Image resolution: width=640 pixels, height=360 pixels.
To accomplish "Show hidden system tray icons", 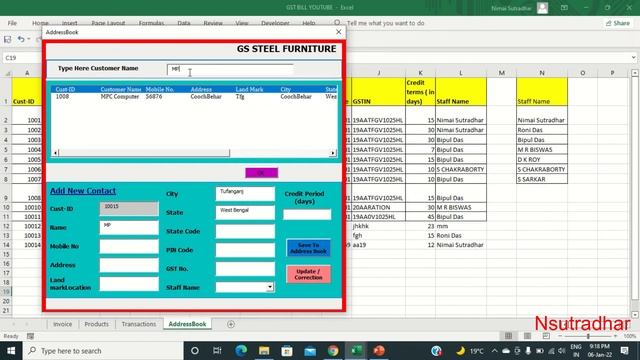I will coord(494,351).
